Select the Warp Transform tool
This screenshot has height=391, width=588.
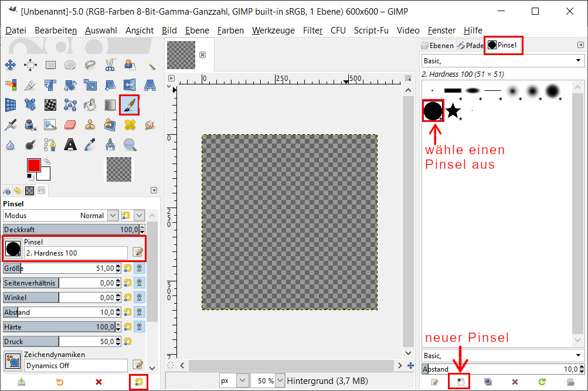50,104
